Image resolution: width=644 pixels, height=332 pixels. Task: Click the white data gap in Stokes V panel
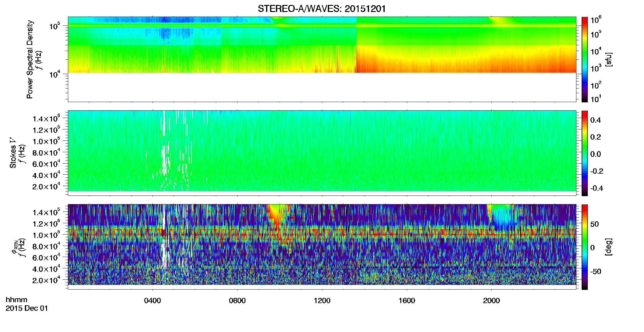pyautogui.click(x=164, y=151)
